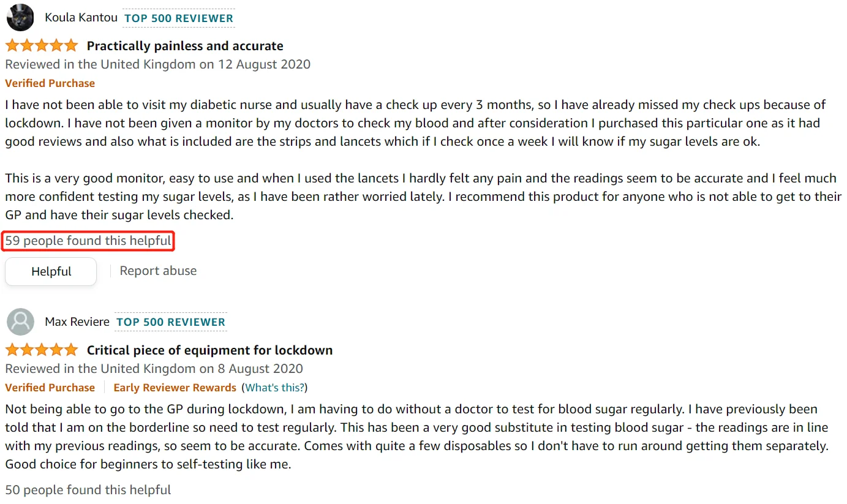Click Max Reviere's default profile avatar
The image size is (847, 504).
(x=20, y=322)
